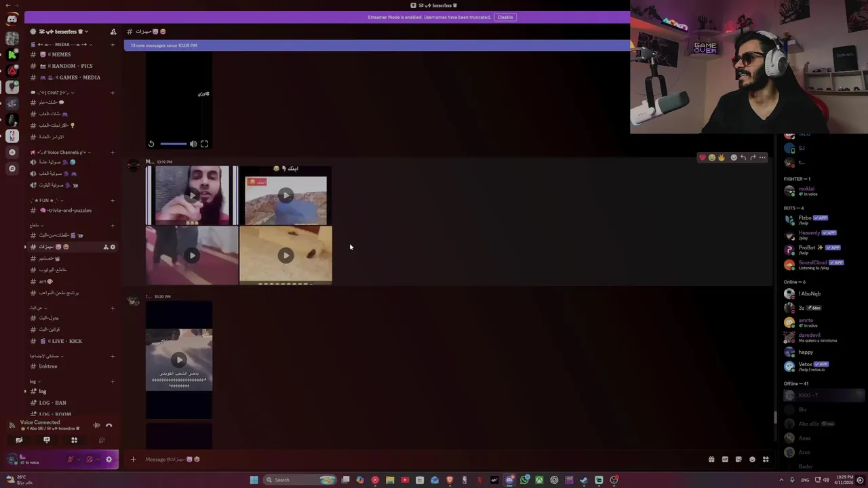Collapse the log channel category
This screenshot has width=868, height=488.
pos(35,382)
